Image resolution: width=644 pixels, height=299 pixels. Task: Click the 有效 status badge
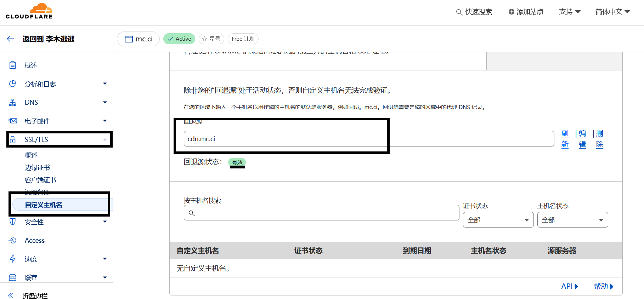237,162
